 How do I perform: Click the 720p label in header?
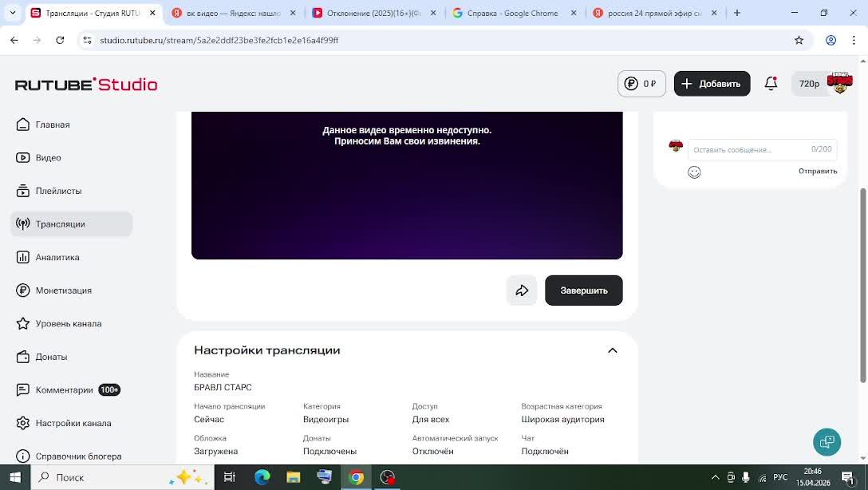809,84
